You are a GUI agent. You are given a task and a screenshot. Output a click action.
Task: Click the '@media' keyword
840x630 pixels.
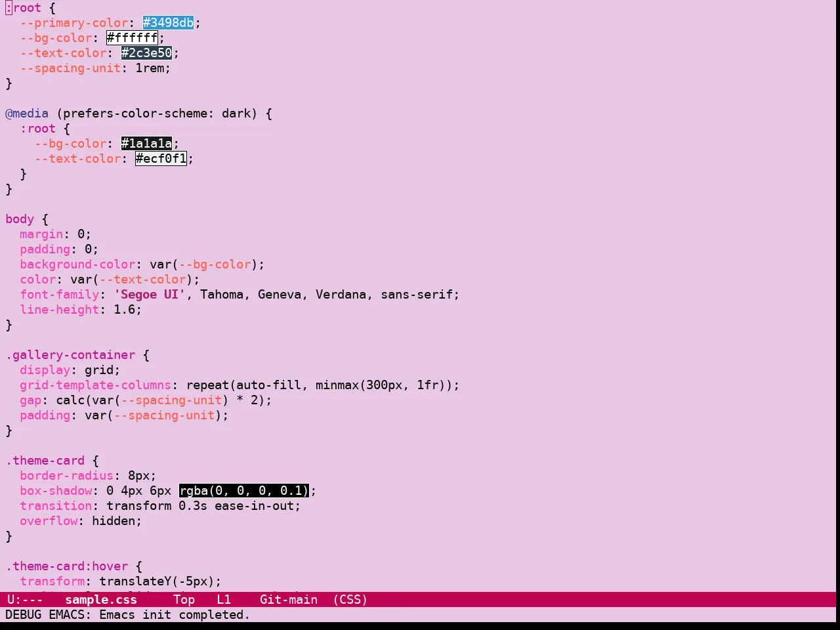[27, 114]
